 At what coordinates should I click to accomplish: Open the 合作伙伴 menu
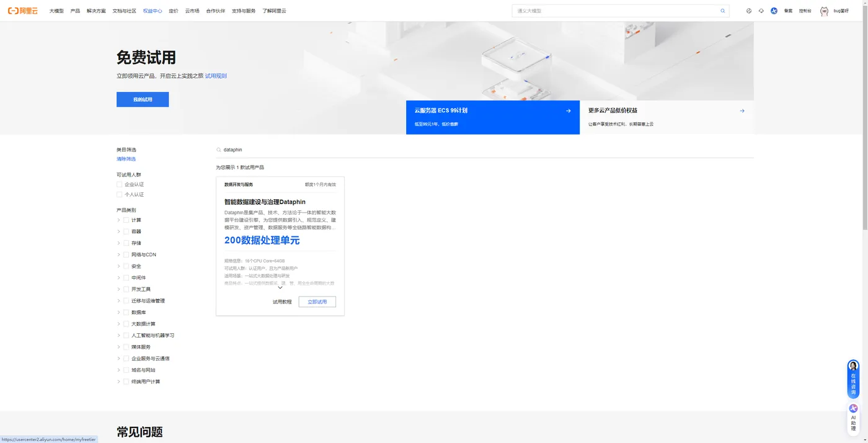pos(216,11)
